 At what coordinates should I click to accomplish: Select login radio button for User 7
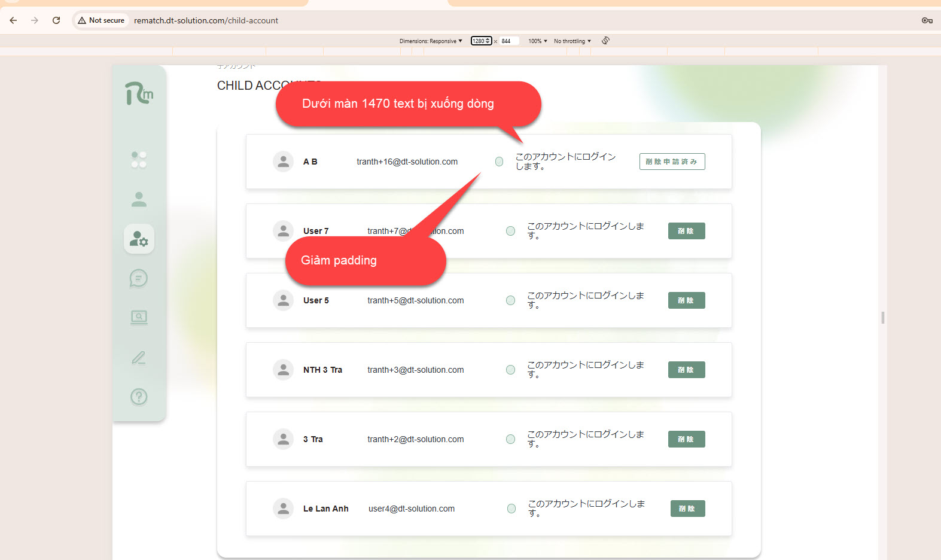click(510, 231)
